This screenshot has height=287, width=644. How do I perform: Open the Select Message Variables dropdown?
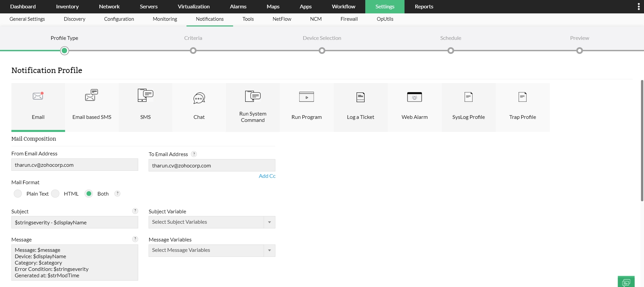(x=212, y=250)
